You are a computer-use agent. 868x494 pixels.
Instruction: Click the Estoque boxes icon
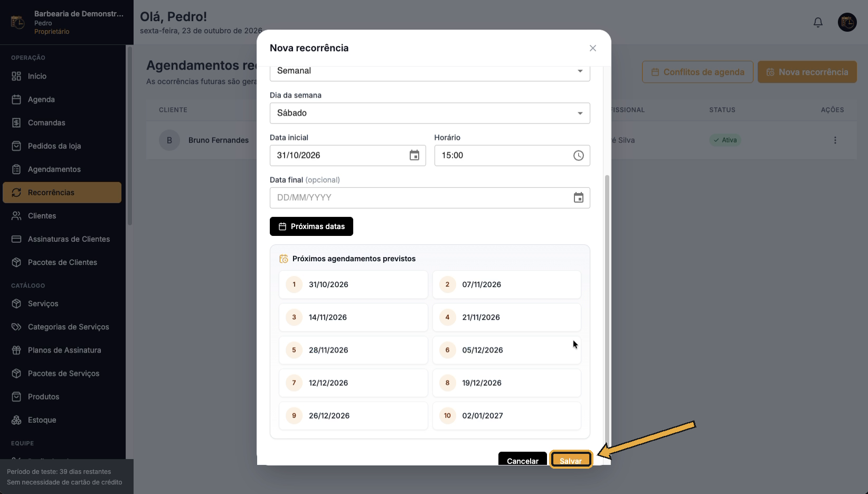coord(16,420)
